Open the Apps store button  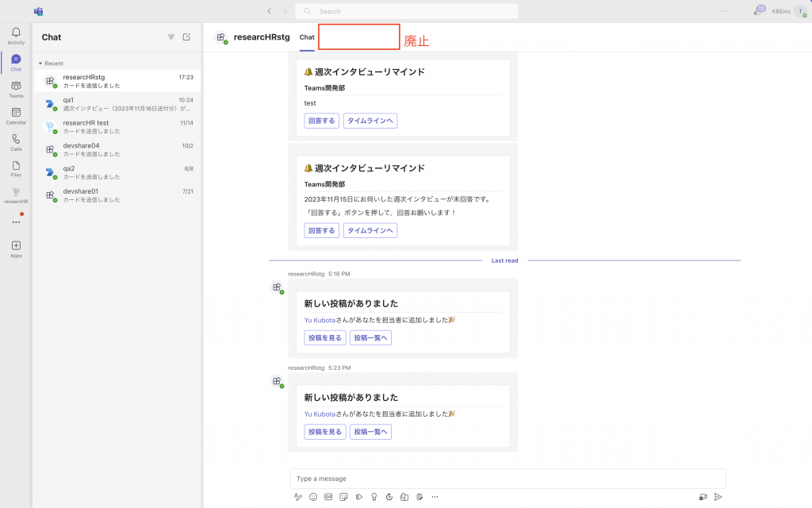pyautogui.click(x=16, y=249)
